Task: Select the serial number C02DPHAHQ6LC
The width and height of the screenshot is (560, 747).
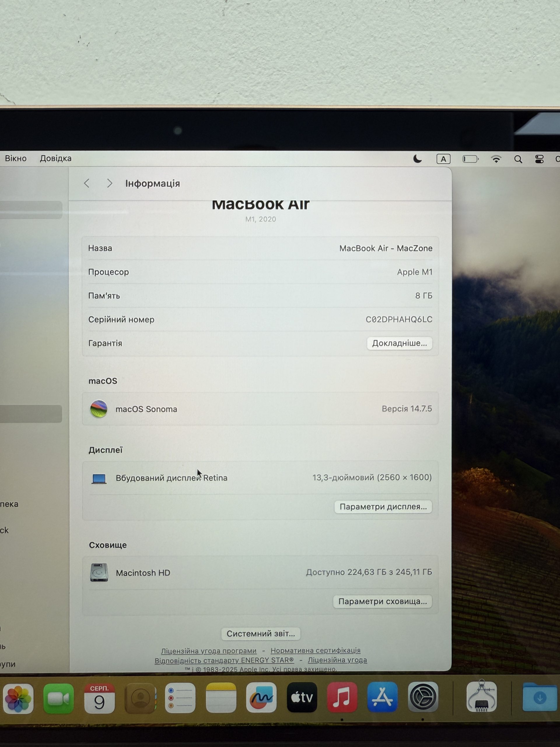Action: point(399,319)
